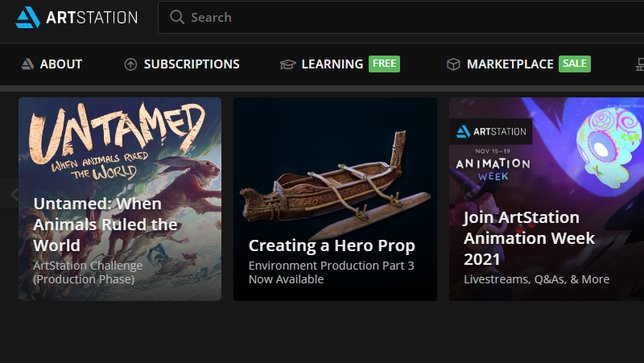Open the ARTSTATION wordmark home link
Viewport: 644px width, 363px height.
(92, 18)
